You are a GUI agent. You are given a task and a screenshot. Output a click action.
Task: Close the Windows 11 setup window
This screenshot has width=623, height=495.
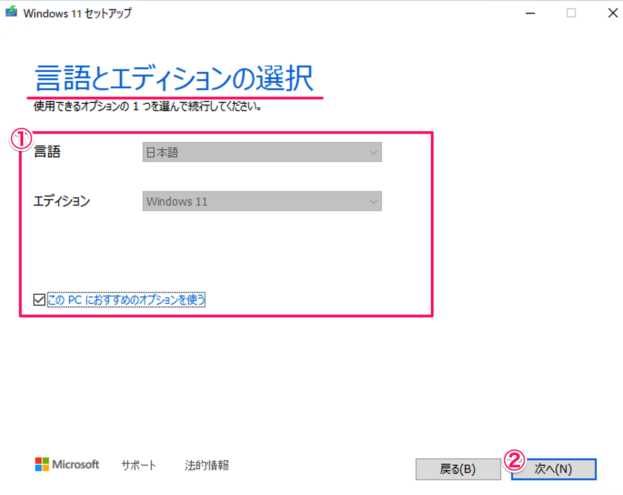point(613,13)
